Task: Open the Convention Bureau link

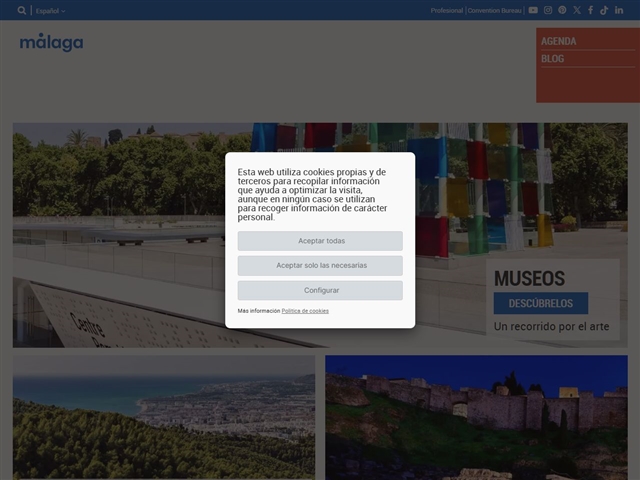Action: [x=494, y=11]
